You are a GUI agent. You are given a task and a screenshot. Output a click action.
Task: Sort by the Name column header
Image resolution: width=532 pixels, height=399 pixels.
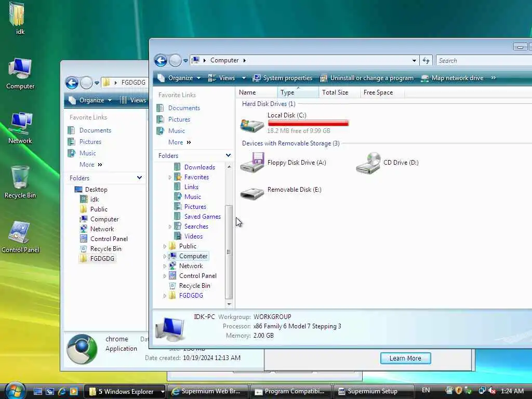pos(257,92)
